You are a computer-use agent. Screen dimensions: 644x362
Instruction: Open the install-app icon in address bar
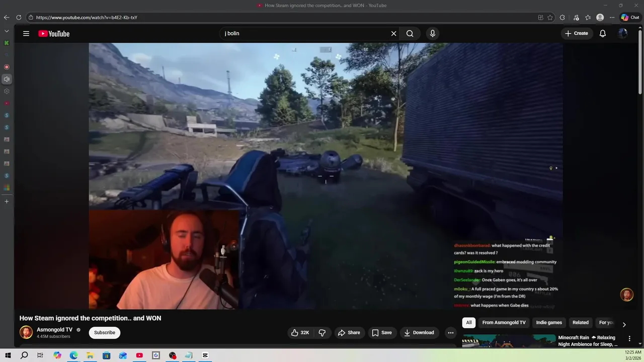540,17
